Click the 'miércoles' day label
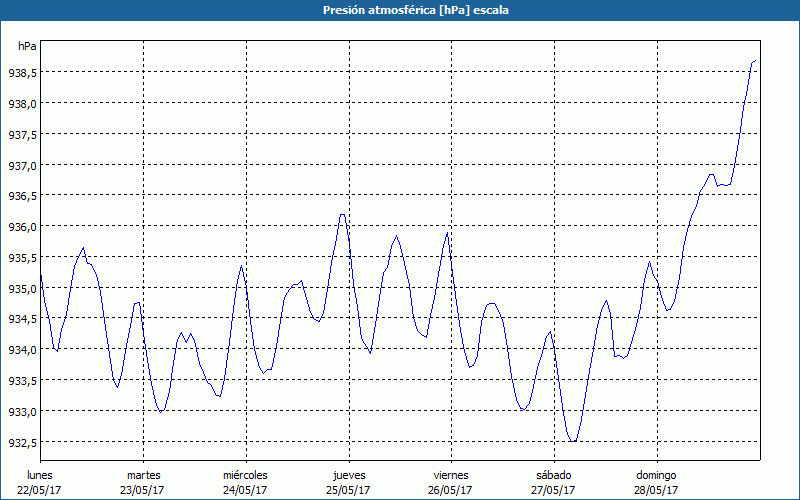 click(245, 475)
